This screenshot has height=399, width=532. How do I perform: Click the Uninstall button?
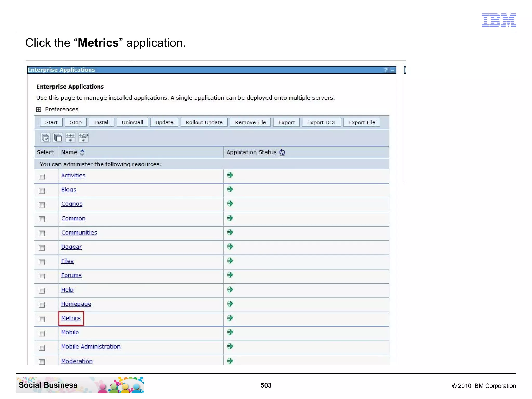point(132,122)
